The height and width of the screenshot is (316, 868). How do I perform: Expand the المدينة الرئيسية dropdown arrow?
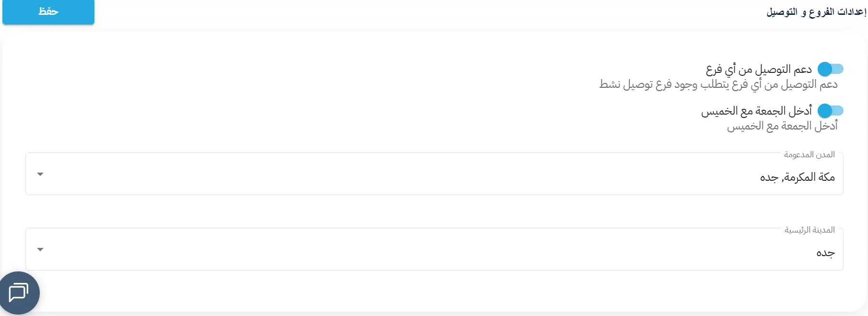point(40,249)
